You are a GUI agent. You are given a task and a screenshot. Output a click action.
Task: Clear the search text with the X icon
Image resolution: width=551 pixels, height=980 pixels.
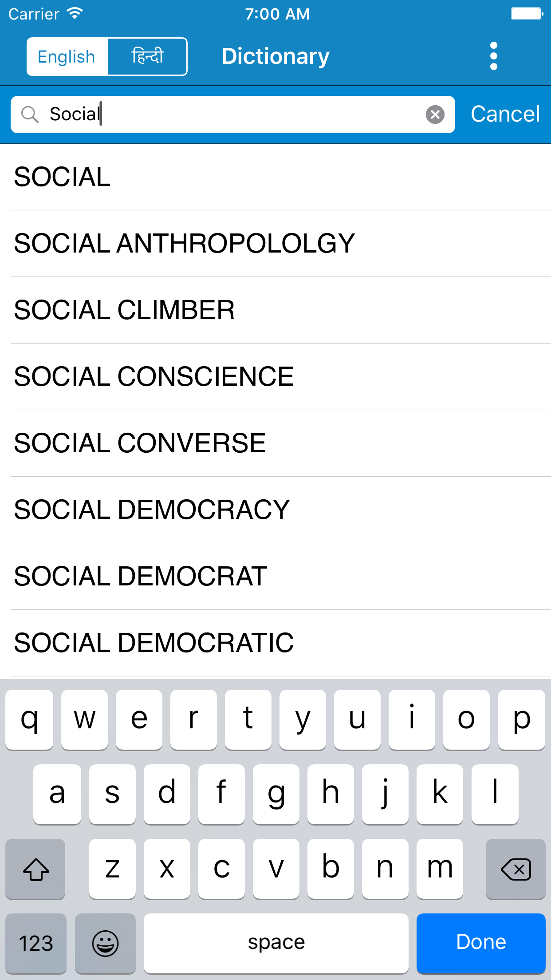[435, 115]
